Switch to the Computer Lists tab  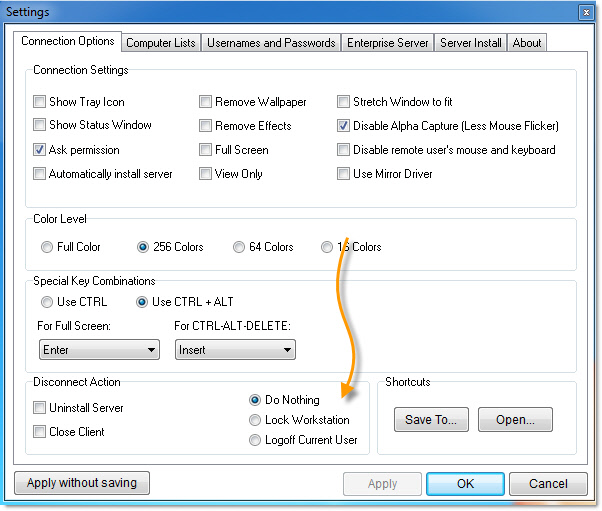161,42
